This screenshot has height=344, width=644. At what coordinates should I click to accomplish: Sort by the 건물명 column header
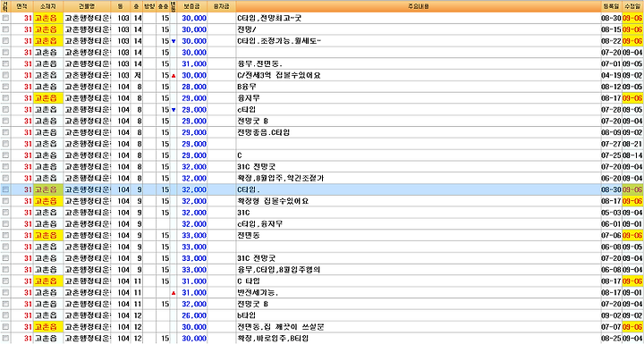(88, 6)
